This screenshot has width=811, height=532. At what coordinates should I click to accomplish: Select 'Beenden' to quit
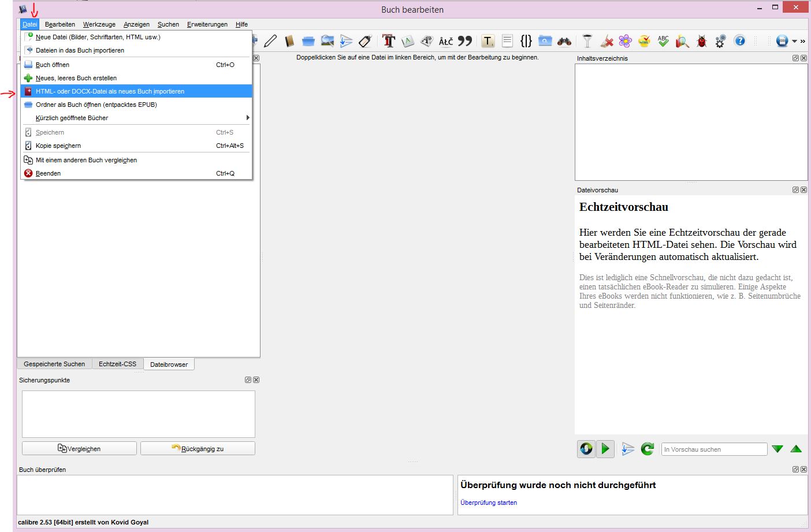[x=136, y=173]
